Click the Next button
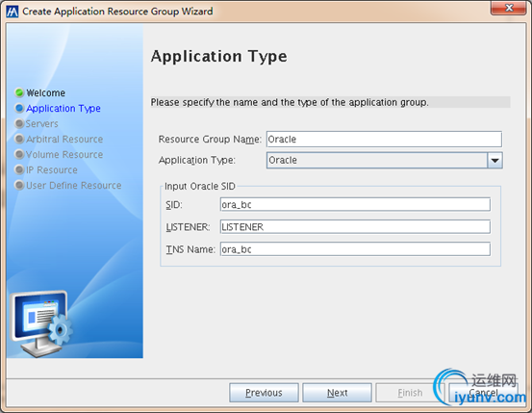532x413 pixels. coord(337,393)
